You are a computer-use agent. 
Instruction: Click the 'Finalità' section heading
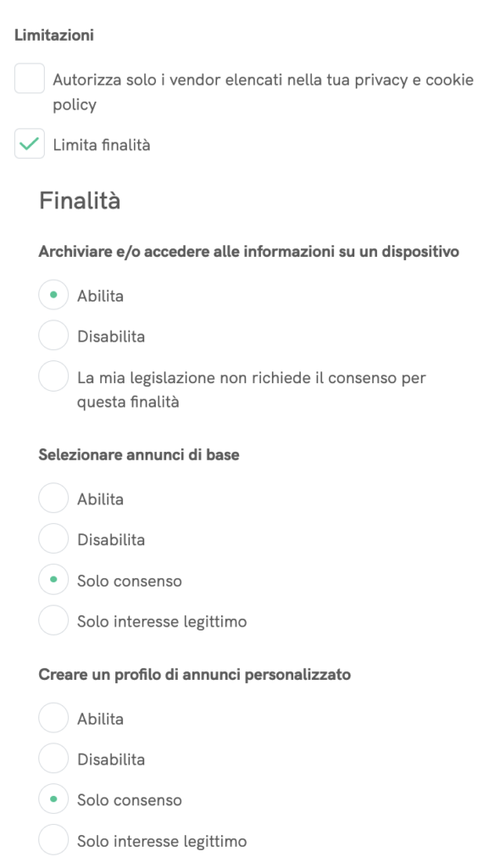81,201
